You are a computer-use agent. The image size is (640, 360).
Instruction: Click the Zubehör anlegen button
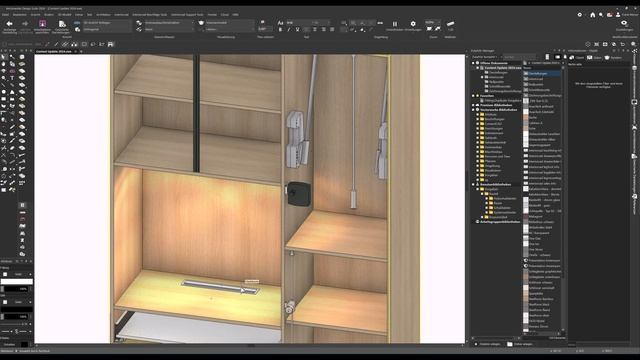487,344
